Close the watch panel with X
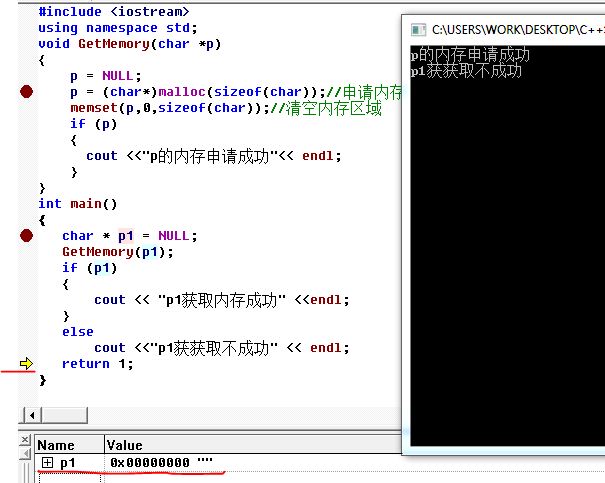Viewport: 605px width, 483px height. (25, 439)
